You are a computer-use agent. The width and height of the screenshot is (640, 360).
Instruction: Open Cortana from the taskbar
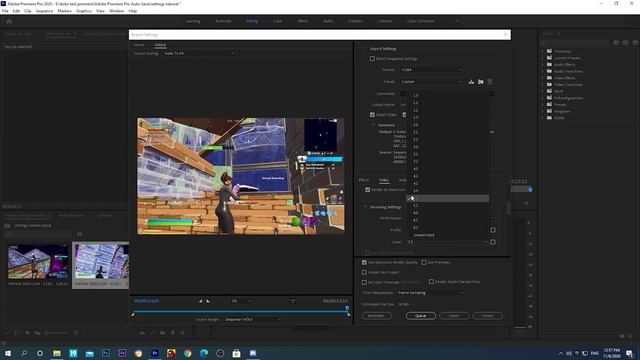click(x=40, y=353)
